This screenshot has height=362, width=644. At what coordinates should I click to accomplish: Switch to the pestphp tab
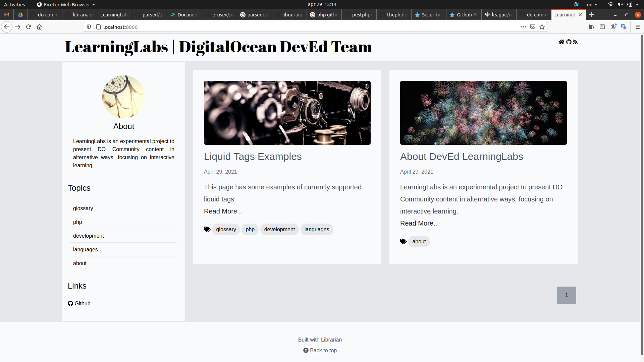[359, 15]
